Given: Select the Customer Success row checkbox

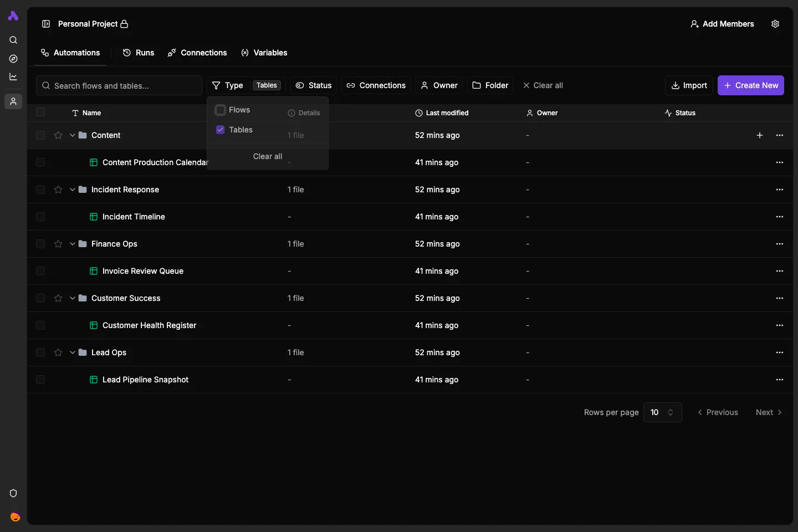Looking at the screenshot, I should click(x=40, y=298).
